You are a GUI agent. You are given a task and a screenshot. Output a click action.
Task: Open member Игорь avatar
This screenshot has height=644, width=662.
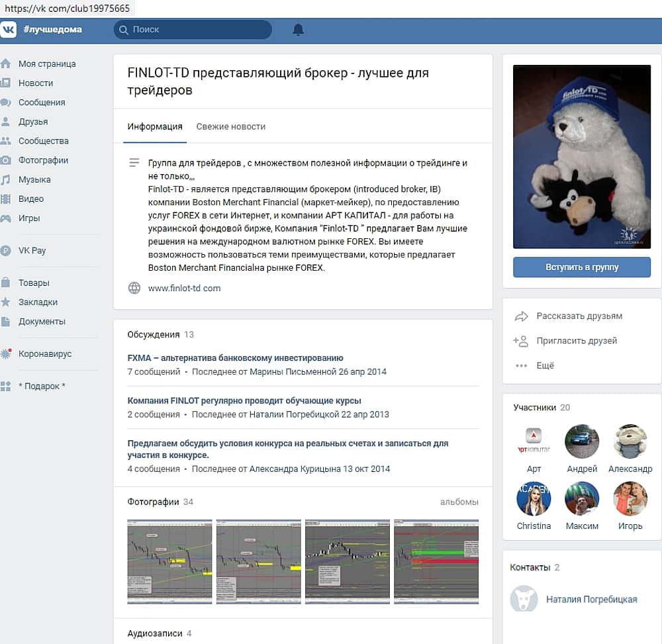[x=630, y=499]
